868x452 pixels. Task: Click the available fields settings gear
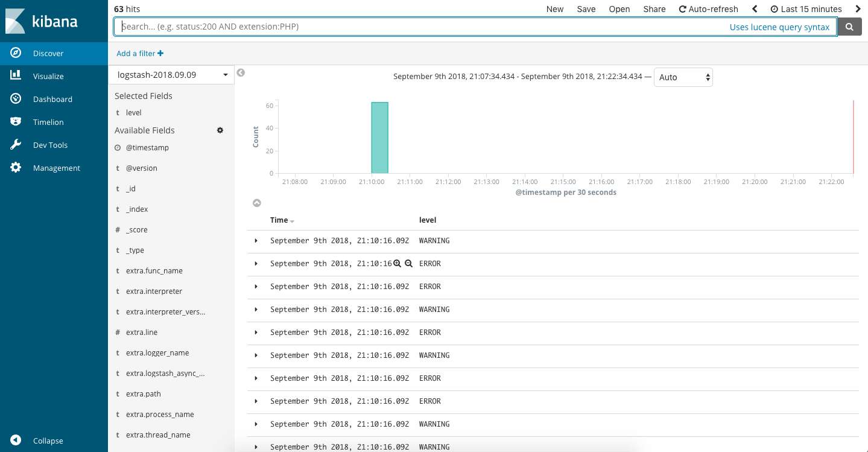click(x=220, y=130)
